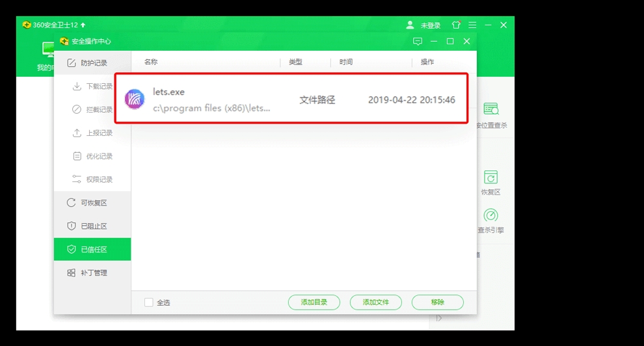Open 下载记录 download records
This screenshot has height=346, width=644.
92,86
